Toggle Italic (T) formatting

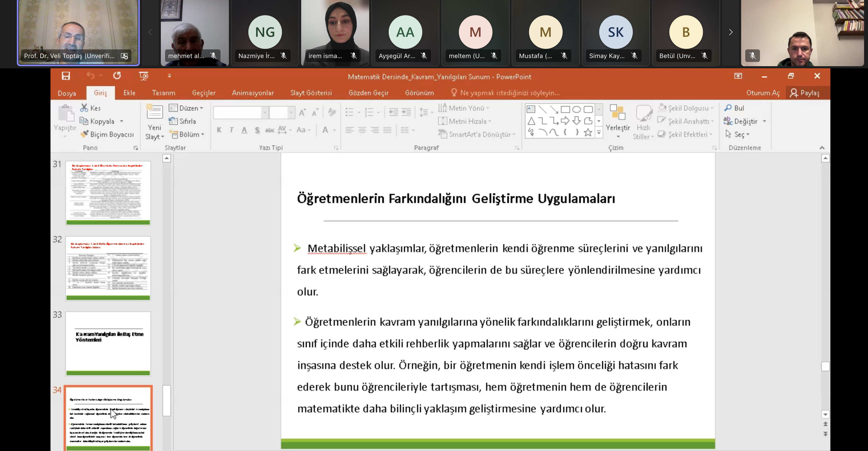pos(232,130)
